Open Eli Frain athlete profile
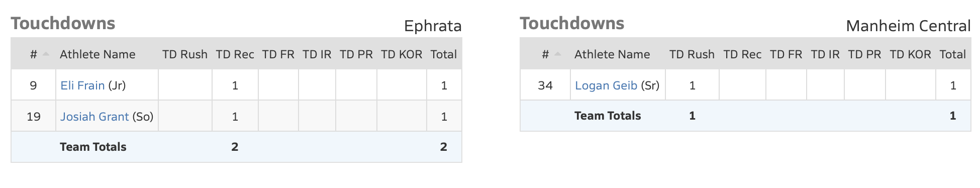The height and width of the screenshot is (188, 980). [82, 85]
